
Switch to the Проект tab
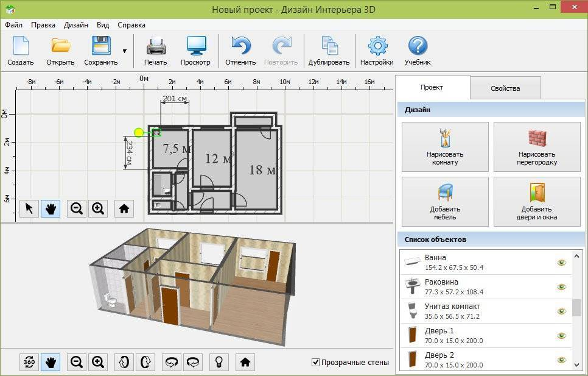click(432, 87)
